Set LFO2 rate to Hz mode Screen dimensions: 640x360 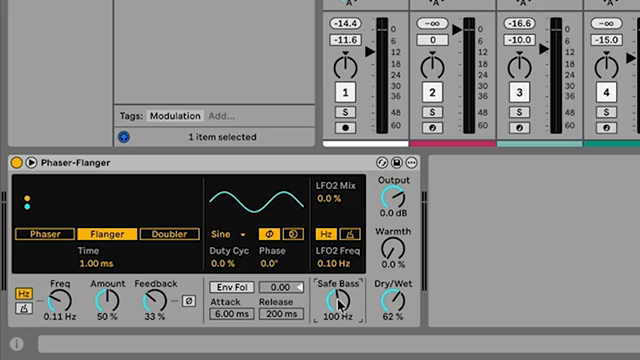point(326,234)
